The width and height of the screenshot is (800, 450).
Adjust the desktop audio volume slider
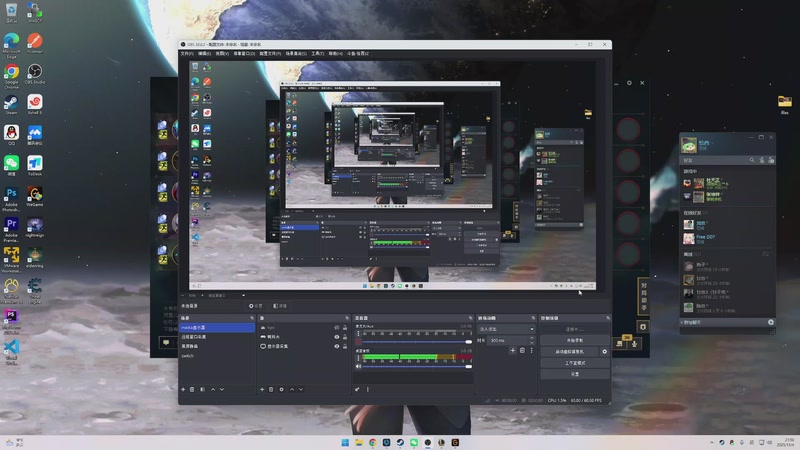(417, 366)
